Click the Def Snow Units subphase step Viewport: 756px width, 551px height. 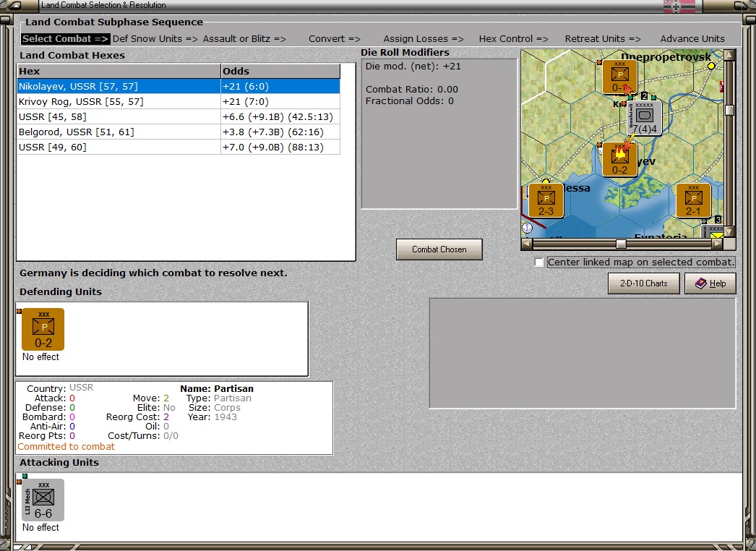(x=155, y=38)
